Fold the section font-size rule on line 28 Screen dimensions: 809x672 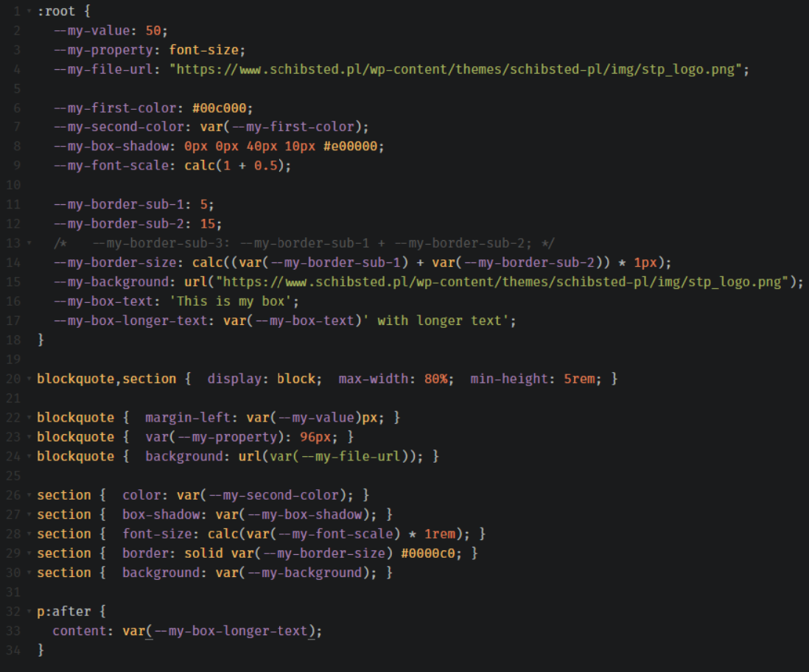(x=29, y=533)
